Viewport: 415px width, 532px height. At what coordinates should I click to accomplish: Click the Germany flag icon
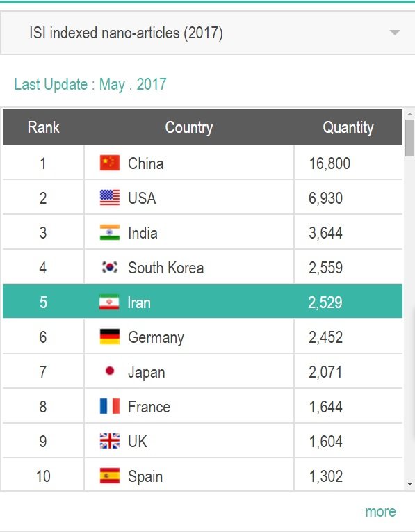(110, 337)
